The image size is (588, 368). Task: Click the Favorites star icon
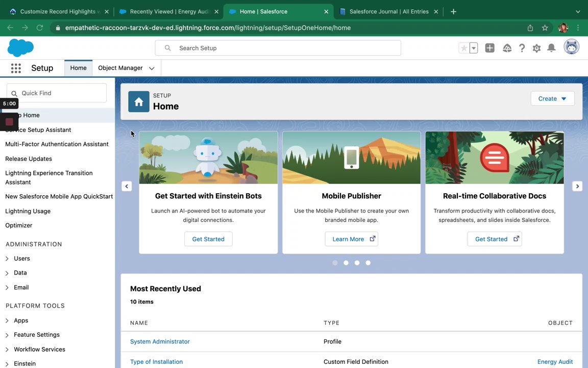464,48
